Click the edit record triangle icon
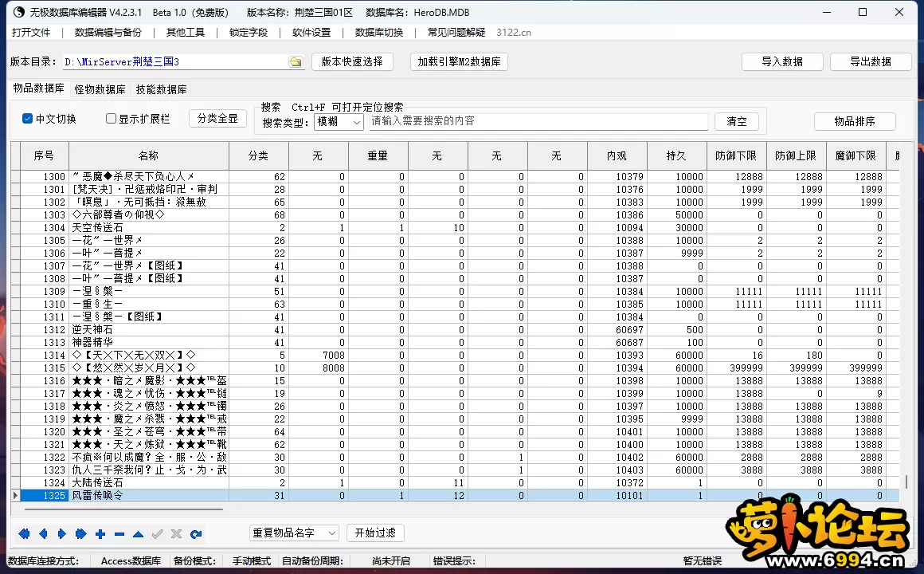The width and height of the screenshot is (924, 574). pos(138,534)
